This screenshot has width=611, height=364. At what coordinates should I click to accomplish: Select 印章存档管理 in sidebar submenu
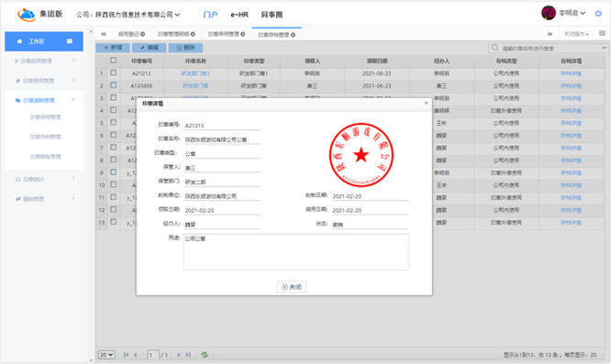45,137
